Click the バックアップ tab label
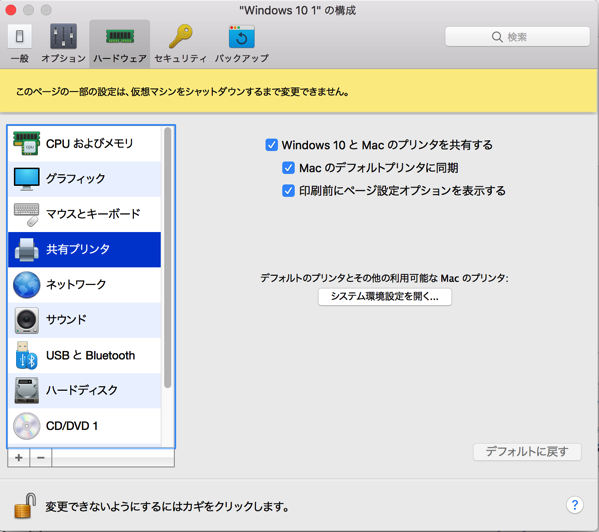Image resolution: width=599 pixels, height=532 pixels. (241, 58)
